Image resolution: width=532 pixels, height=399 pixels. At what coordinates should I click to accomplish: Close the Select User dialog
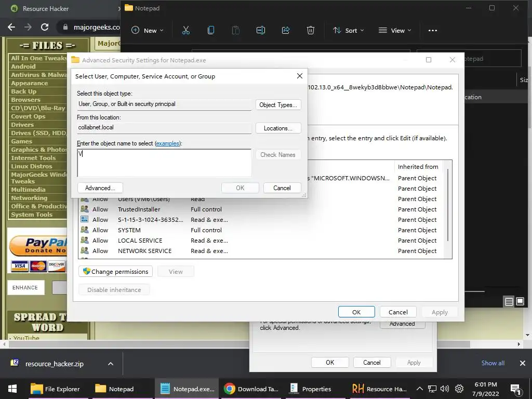coord(300,76)
